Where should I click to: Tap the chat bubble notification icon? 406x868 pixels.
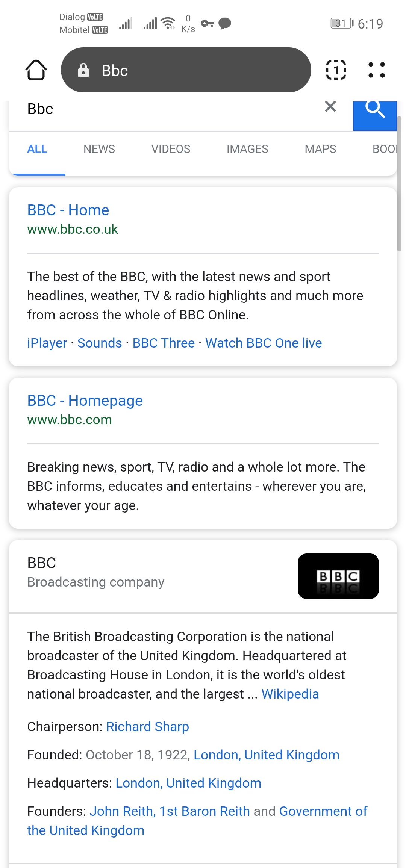pyautogui.click(x=225, y=24)
